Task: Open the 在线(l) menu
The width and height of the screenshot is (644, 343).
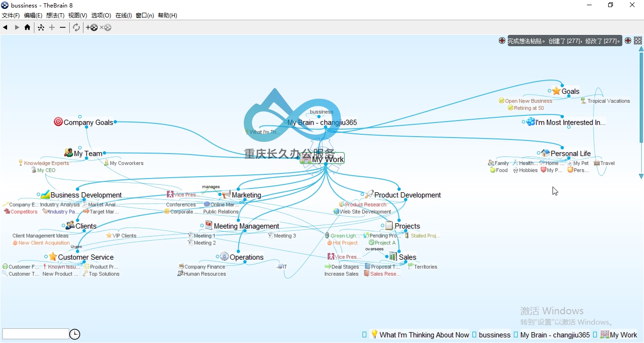Action: [x=124, y=16]
